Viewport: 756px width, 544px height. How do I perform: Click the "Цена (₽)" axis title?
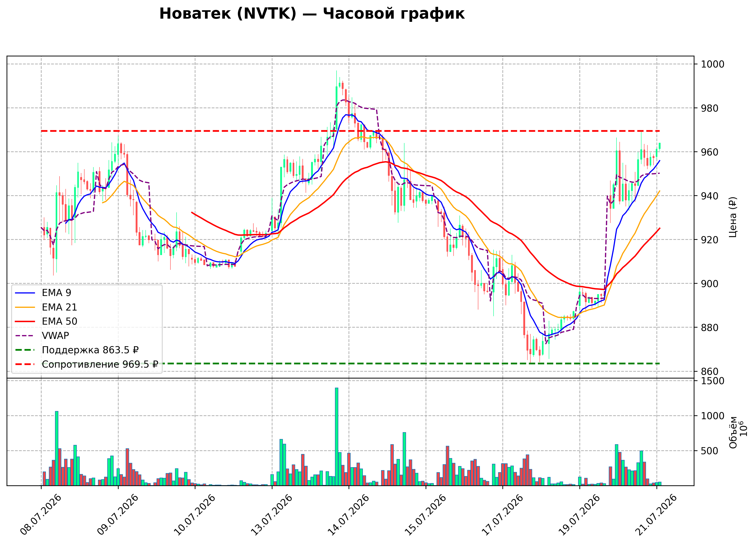tap(733, 217)
